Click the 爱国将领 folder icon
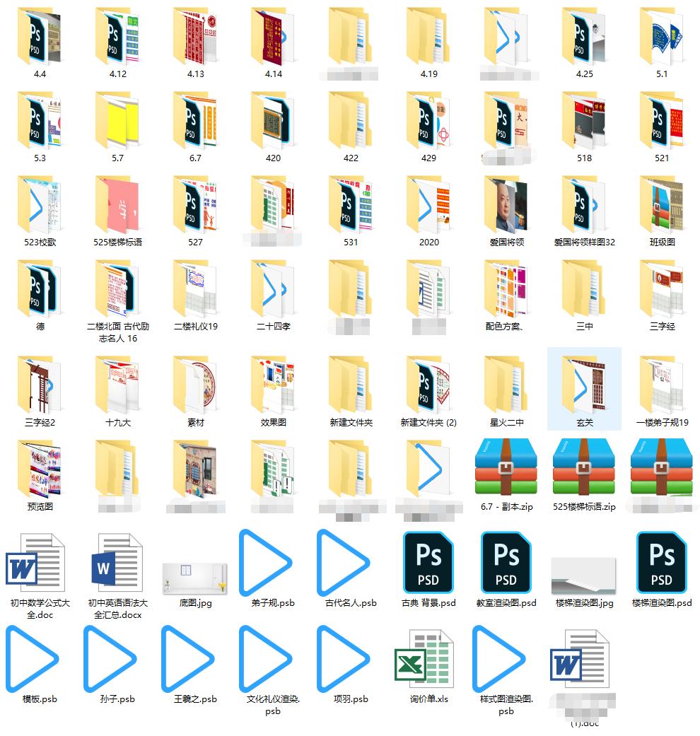700x736 pixels. pyautogui.click(x=506, y=204)
